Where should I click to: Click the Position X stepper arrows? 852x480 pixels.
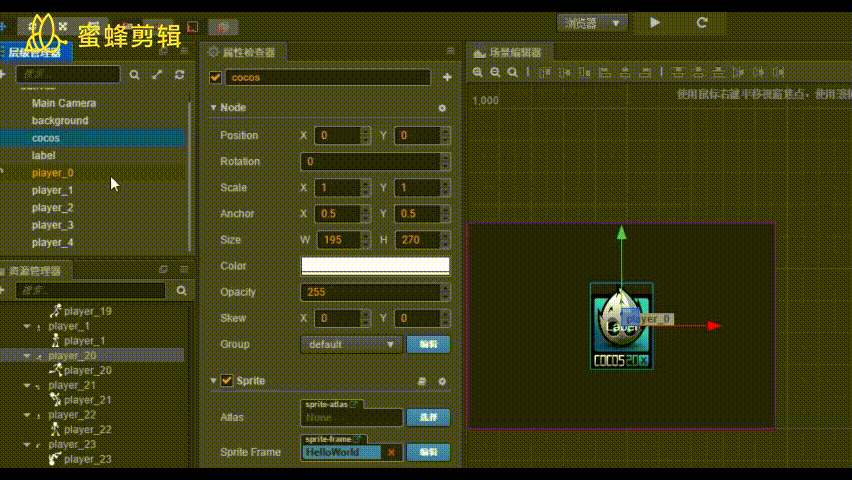[366, 135]
